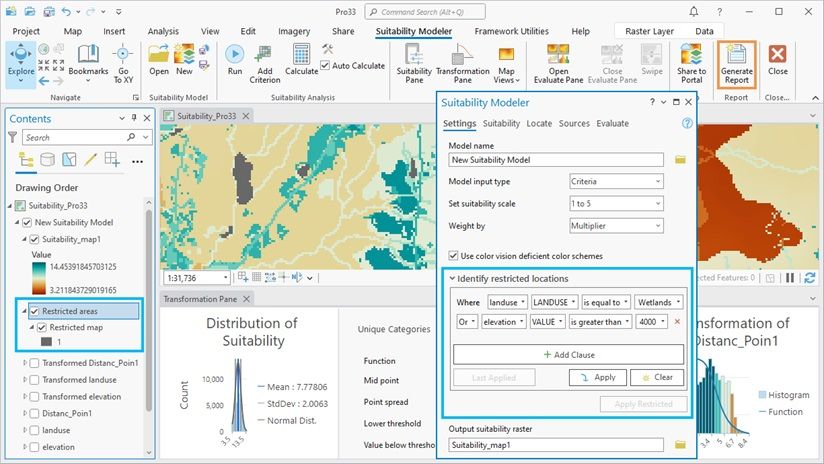This screenshot has height=464, width=824.
Task: Open an existing suitability model
Action: (x=158, y=60)
